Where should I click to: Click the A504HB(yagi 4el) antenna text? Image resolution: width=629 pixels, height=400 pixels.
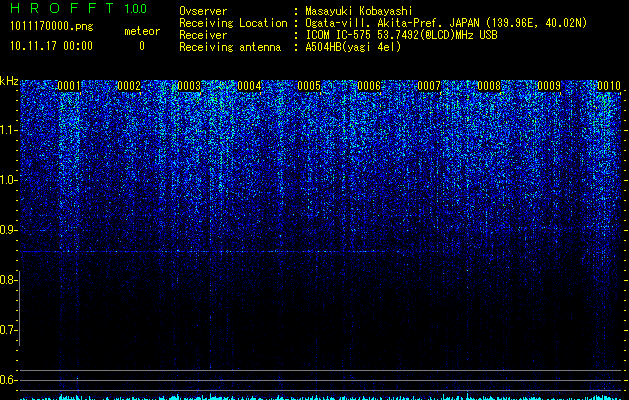click(x=353, y=47)
